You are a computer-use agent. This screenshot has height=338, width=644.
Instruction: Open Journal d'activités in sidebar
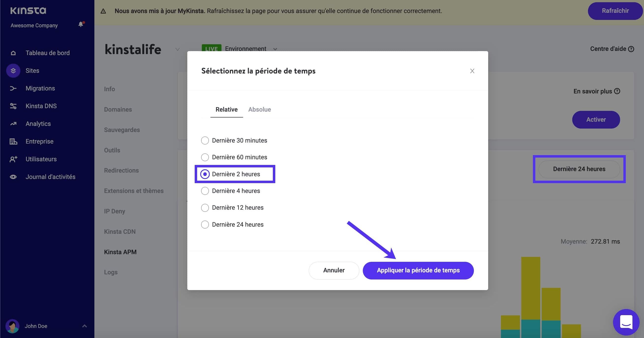pos(50,177)
